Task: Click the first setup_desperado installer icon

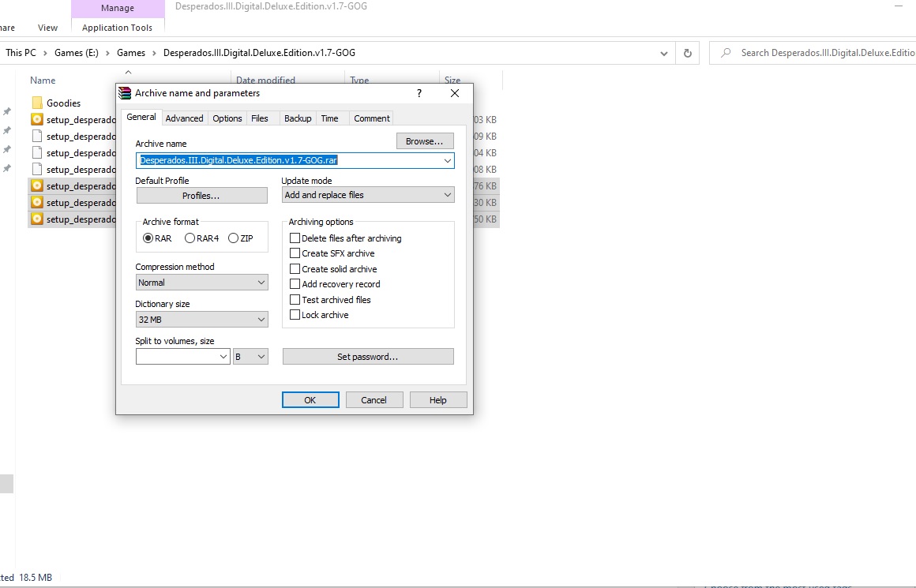Action: click(x=36, y=119)
